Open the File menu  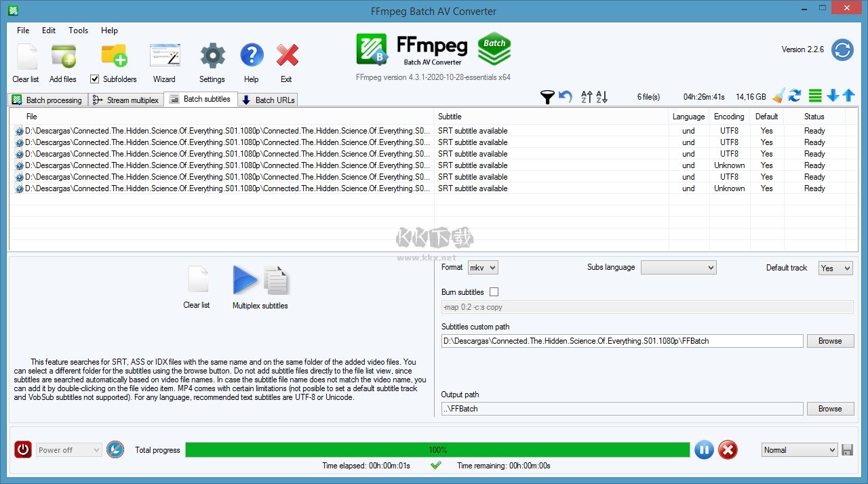23,31
